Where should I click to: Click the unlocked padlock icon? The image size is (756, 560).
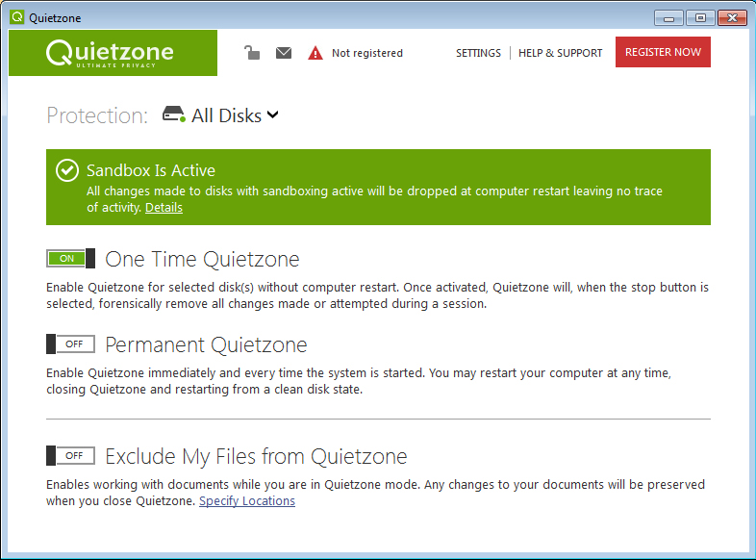[251, 53]
